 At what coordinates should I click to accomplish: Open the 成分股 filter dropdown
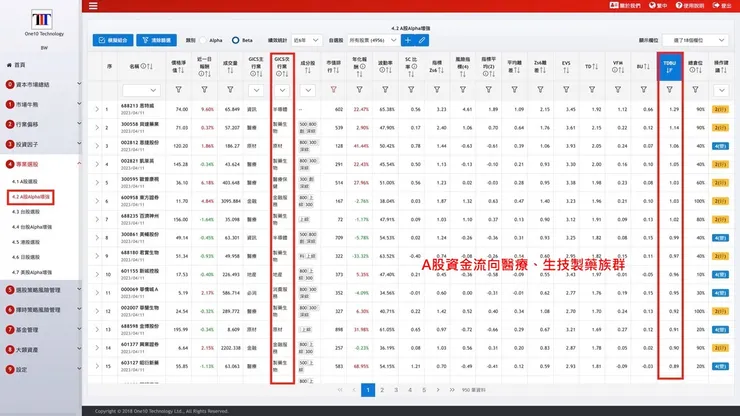(x=308, y=90)
